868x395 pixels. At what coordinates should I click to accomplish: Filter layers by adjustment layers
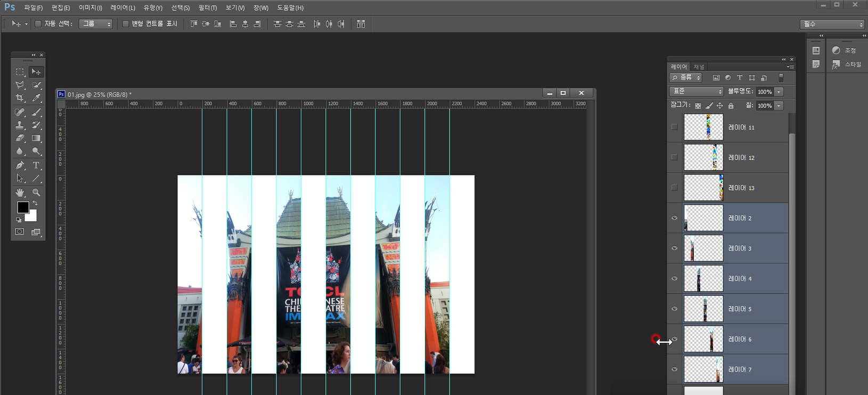(x=728, y=78)
